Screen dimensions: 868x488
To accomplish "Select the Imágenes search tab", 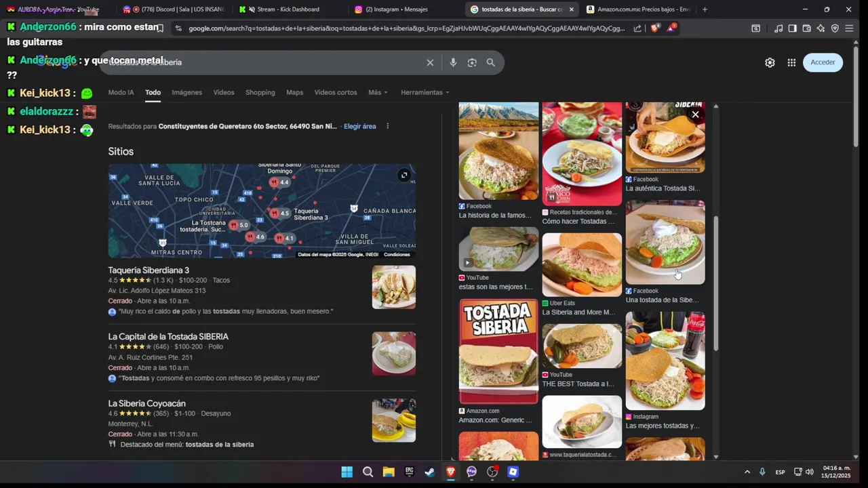I will [186, 92].
